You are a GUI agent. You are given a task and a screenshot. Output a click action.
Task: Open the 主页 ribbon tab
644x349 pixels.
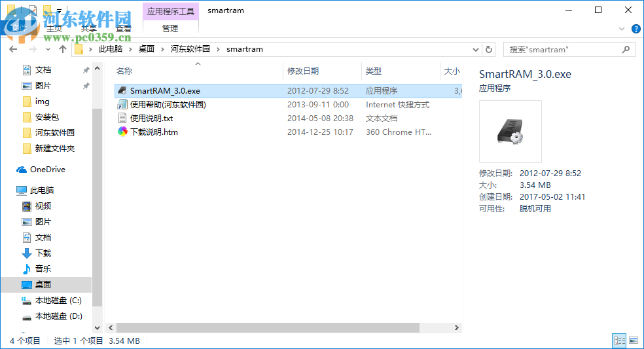54,29
